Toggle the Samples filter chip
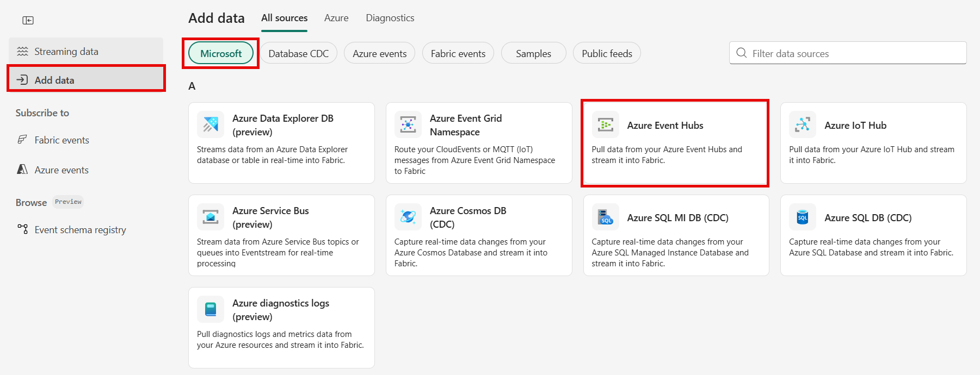Screen dimensions: 980x375 pos(533,53)
